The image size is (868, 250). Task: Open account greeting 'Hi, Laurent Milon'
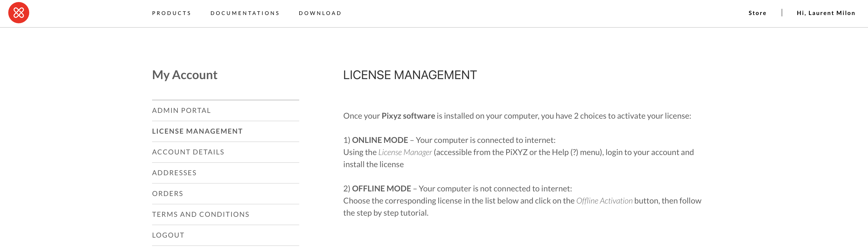[x=826, y=13]
